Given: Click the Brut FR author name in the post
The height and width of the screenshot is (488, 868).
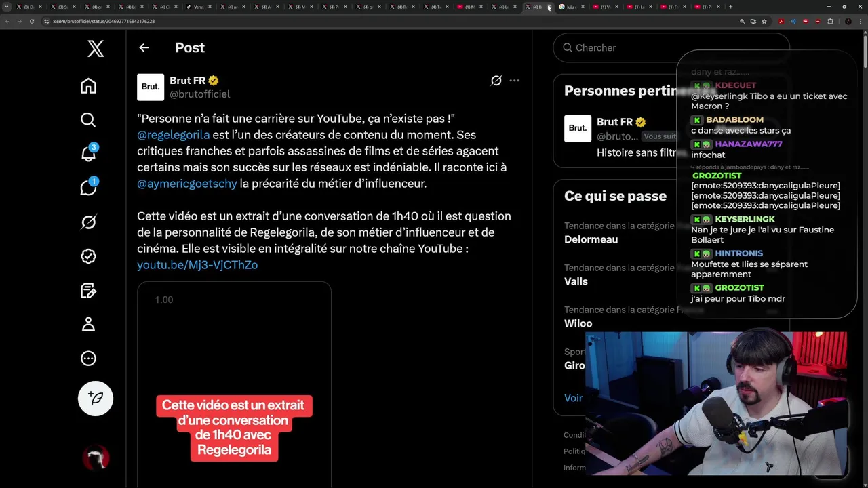Looking at the screenshot, I should [187, 81].
